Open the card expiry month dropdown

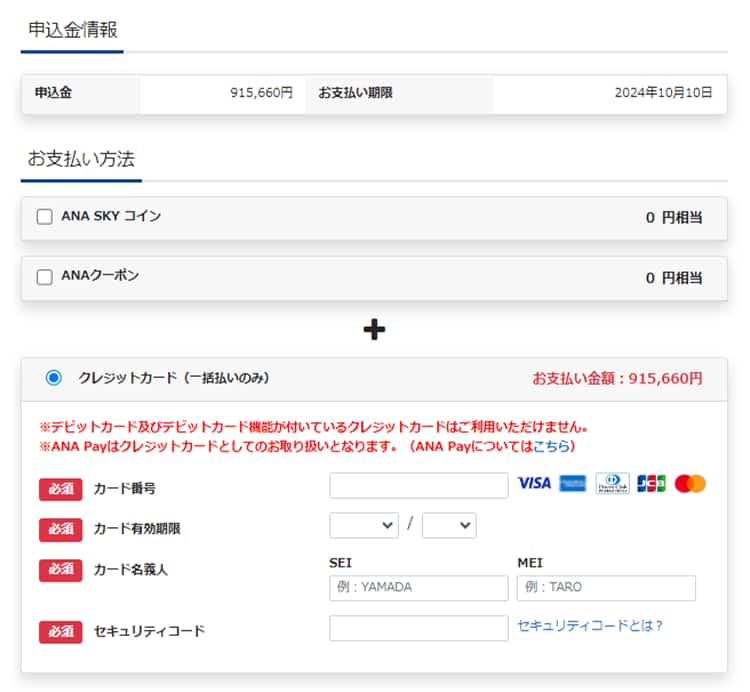tap(364, 526)
